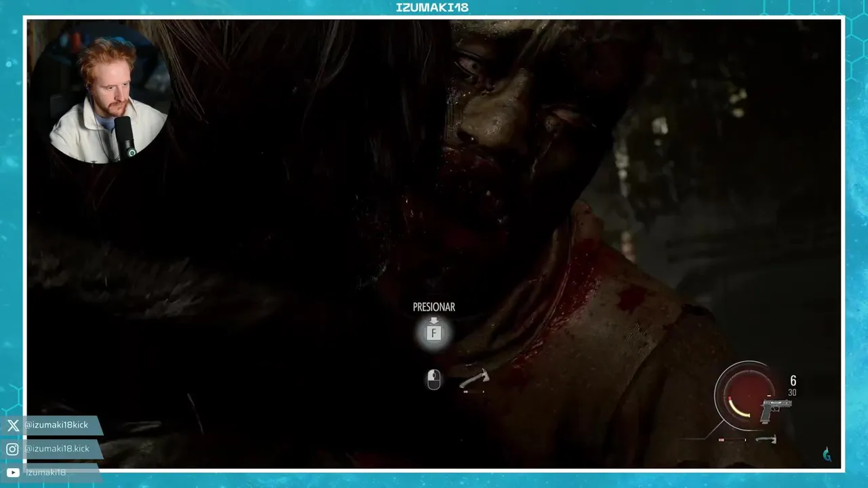
Task: Click the PRESIONAR prompt label
Action: tap(434, 307)
